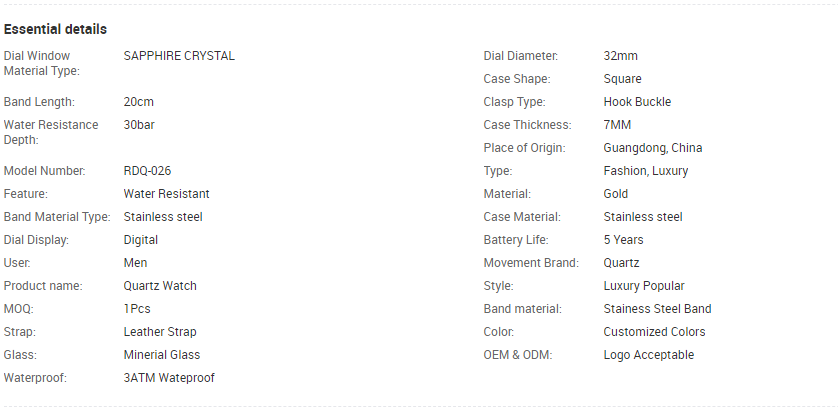Screen dimensions: 838x410
Task: Click the Case Shape value Square
Action: click(623, 79)
